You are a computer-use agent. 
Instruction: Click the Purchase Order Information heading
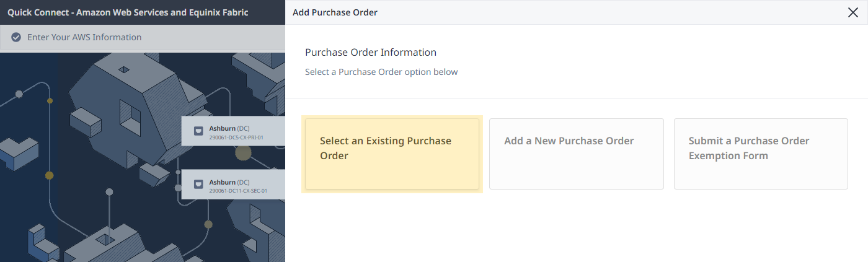(371, 52)
